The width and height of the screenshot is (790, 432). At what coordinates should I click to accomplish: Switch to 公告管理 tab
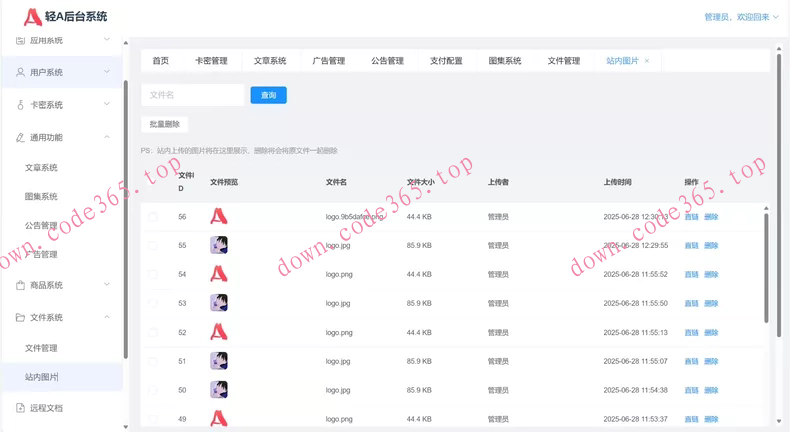pos(387,61)
